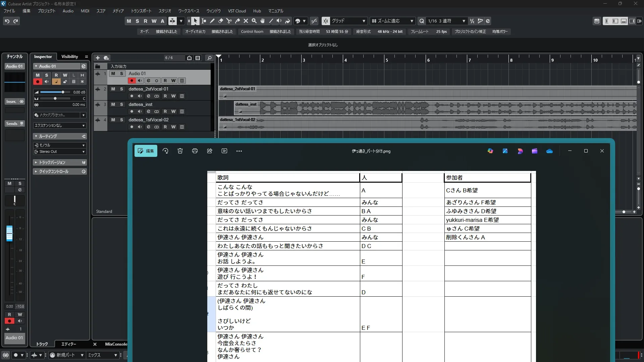Adjust the Audio 01 inspector volume slider
The height and width of the screenshot is (362, 644).
coord(63,92)
